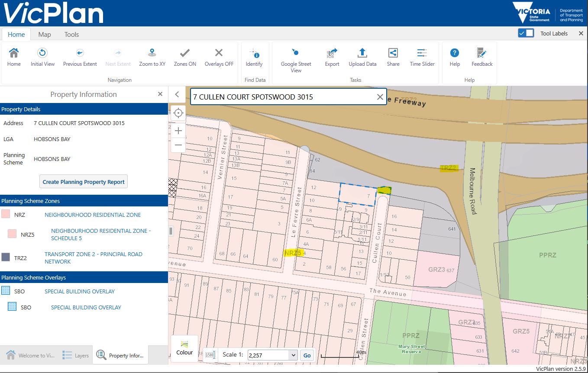Collapse side panel with left chevron

tap(177, 94)
